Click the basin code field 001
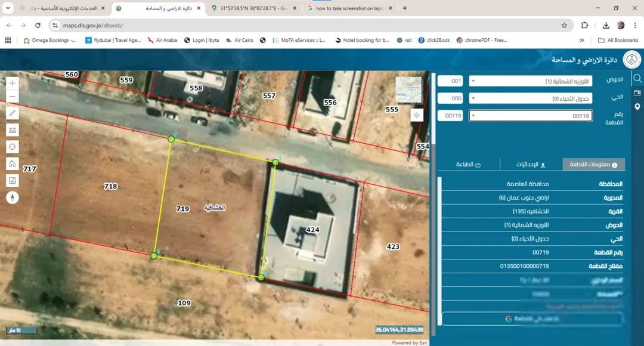The image size is (644, 346). point(450,81)
